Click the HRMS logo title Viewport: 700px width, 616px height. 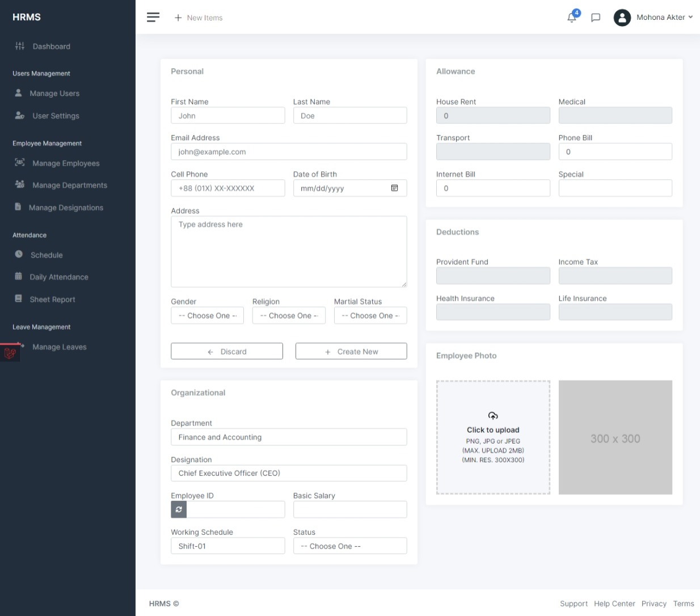(x=27, y=17)
